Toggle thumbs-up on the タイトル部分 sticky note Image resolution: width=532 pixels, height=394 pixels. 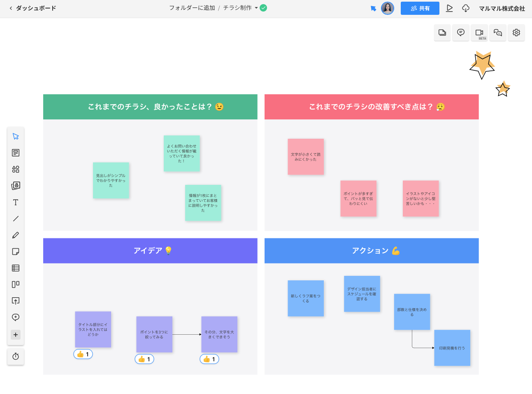pos(83,354)
